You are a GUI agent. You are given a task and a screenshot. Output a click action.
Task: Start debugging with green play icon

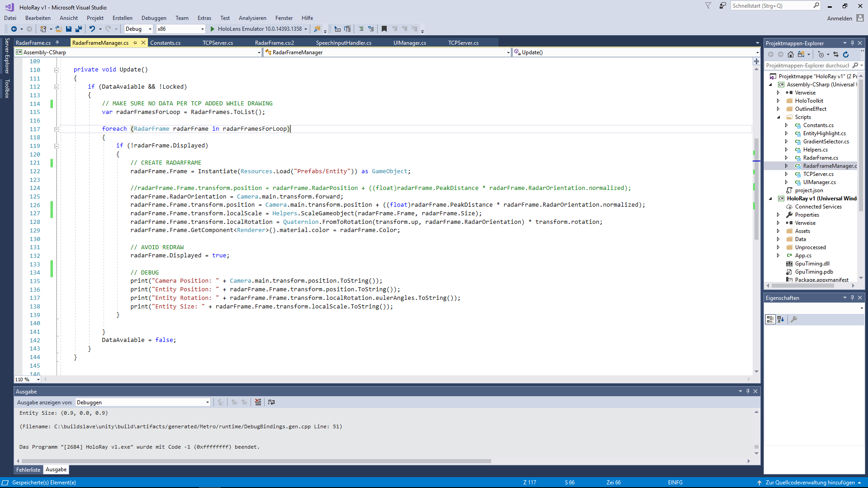pyautogui.click(x=212, y=29)
